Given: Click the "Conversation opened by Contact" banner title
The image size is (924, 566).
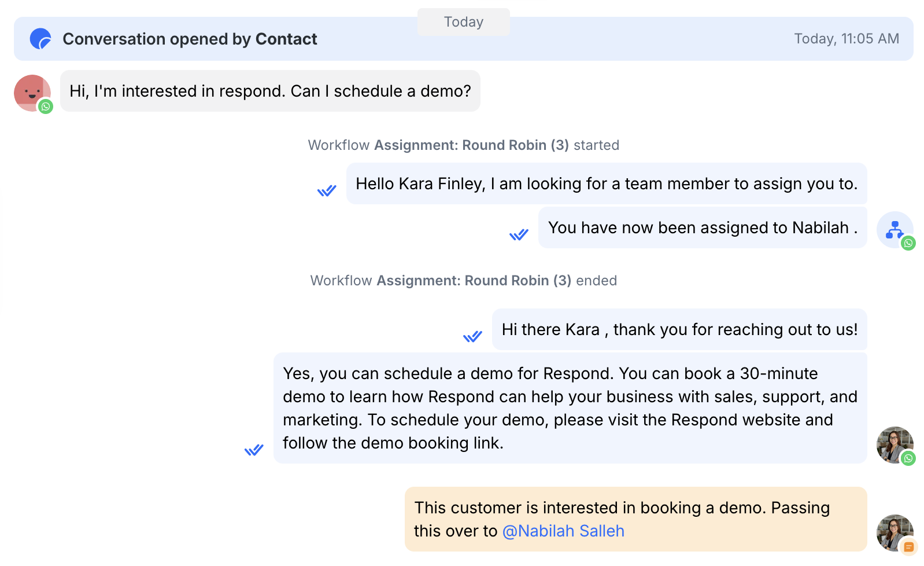Looking at the screenshot, I should (x=190, y=39).
